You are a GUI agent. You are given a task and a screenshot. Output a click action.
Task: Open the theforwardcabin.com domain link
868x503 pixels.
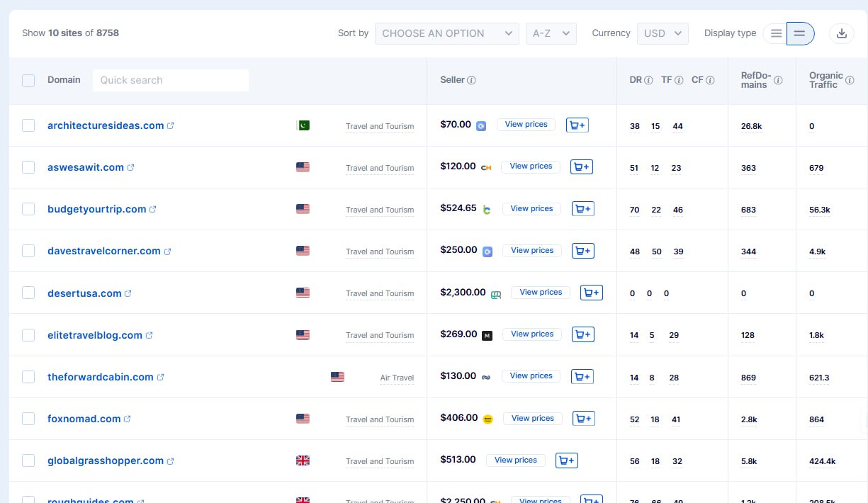(x=100, y=377)
